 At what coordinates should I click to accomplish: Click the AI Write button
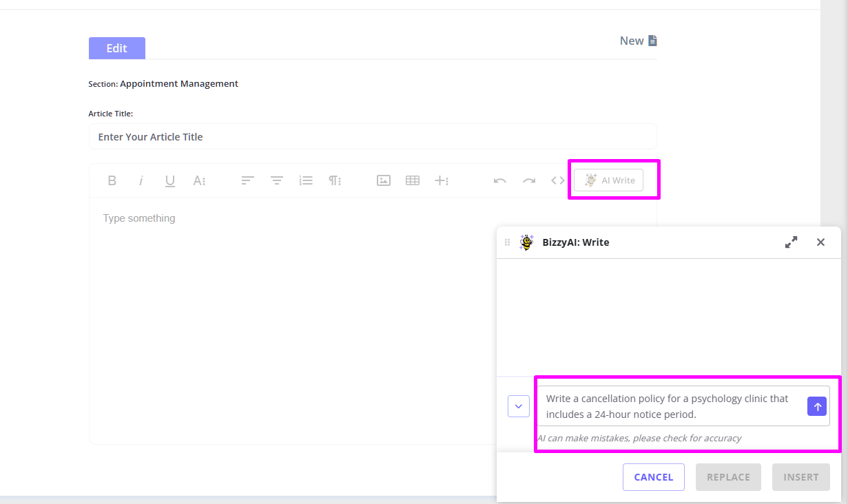click(609, 180)
